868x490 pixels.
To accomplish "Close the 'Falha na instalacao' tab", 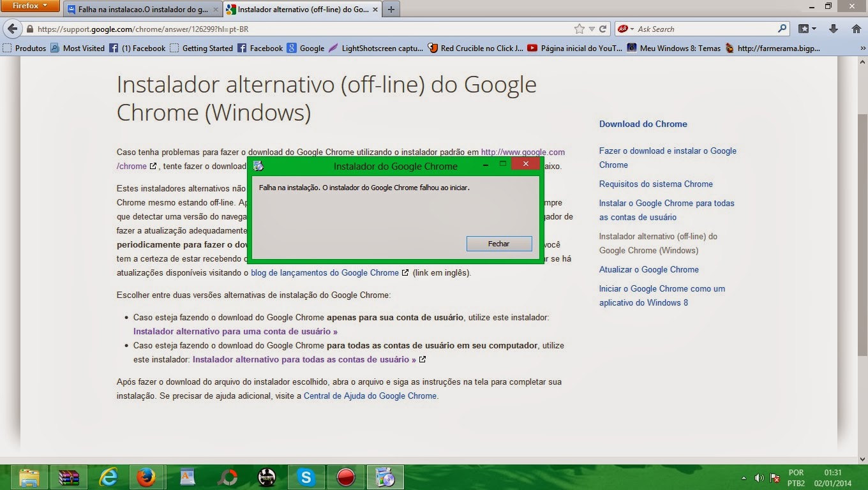I will [x=215, y=10].
